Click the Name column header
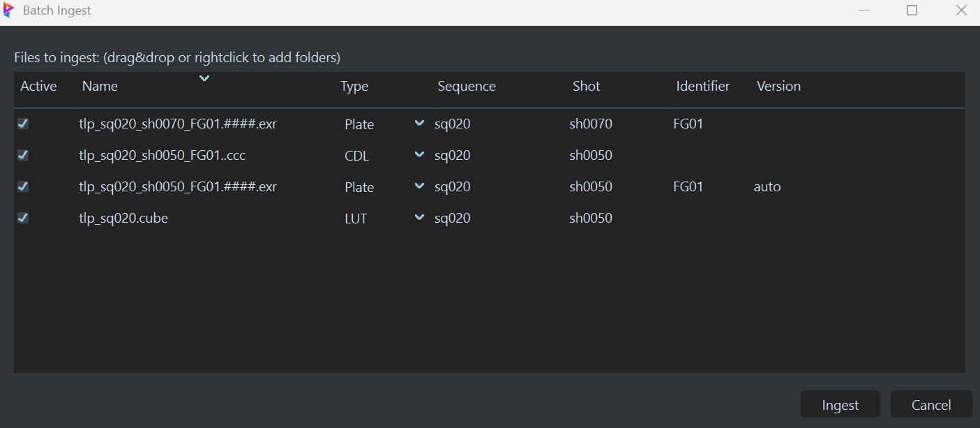The width and height of the screenshot is (980, 428). click(100, 86)
